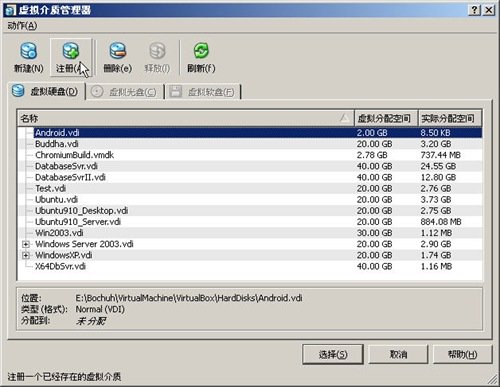Select the ChromiumBuild.vmdk disk entry
This screenshot has width=500, height=387.
(x=74, y=155)
